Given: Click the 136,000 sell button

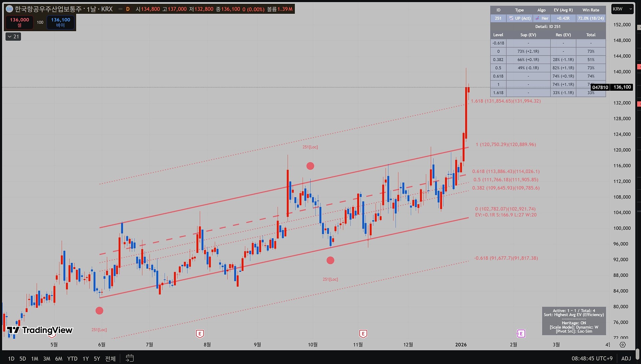Looking at the screenshot, I should point(19,22).
